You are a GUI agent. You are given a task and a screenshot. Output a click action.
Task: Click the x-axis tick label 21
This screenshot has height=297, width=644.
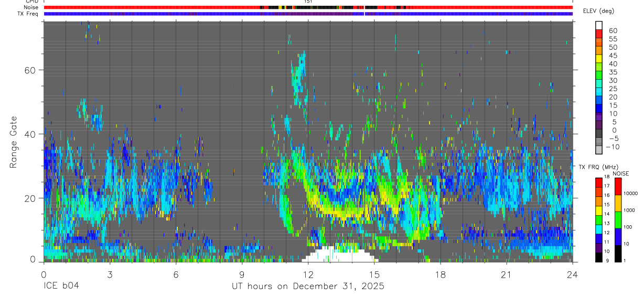[507, 274]
